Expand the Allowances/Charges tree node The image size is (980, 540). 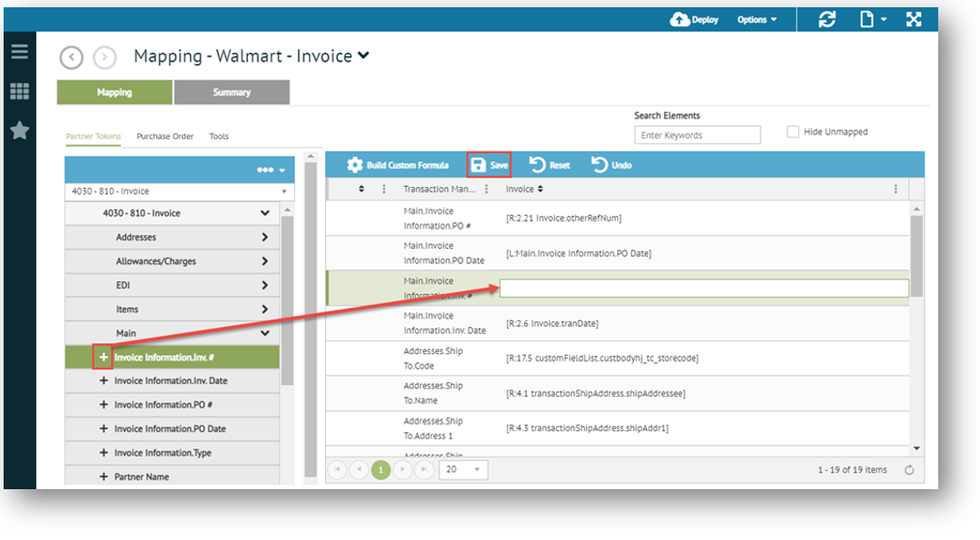tap(264, 261)
